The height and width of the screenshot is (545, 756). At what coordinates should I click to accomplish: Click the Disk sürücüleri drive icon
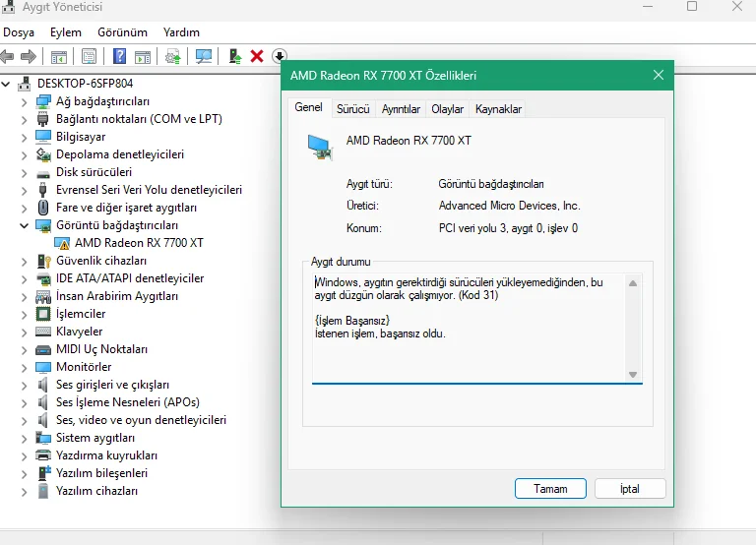[x=43, y=173]
